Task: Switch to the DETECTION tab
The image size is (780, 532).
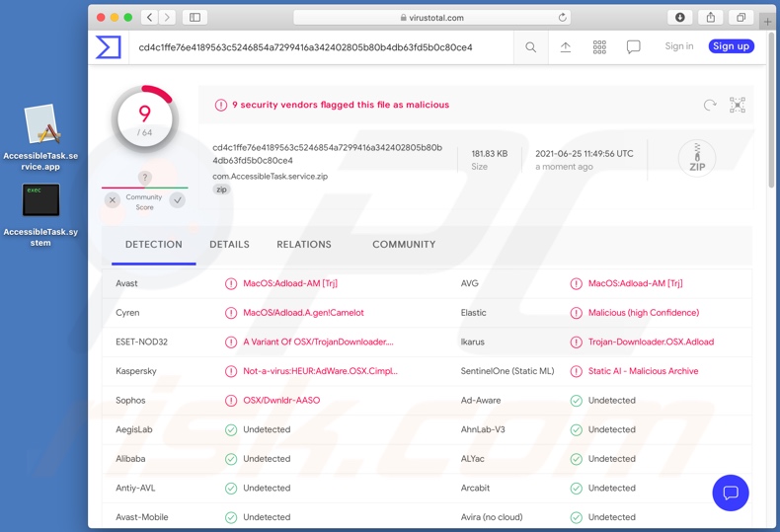Action: [x=154, y=244]
